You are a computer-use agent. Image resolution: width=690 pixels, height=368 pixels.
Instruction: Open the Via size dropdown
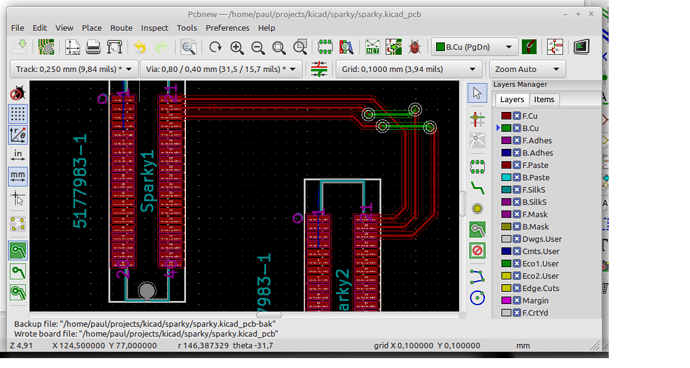point(221,69)
